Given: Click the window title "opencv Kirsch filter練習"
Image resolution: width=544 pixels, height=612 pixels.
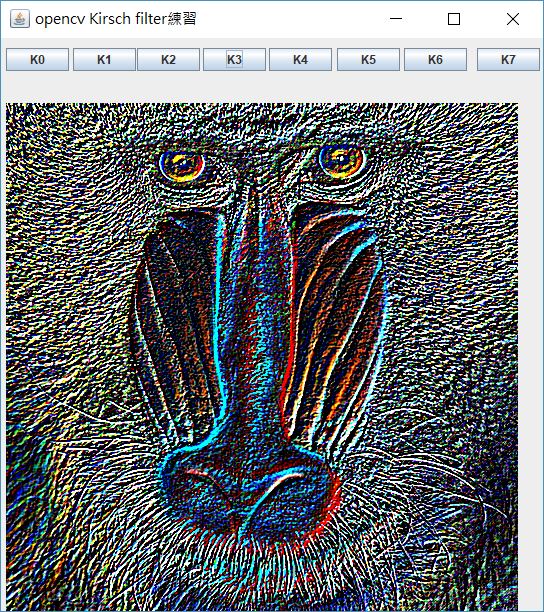Looking at the screenshot, I should (x=116, y=19).
